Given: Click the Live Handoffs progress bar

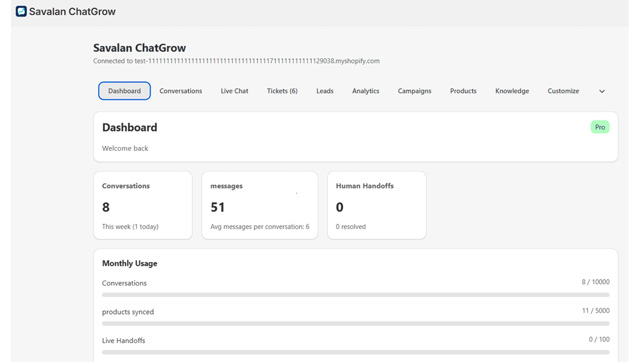Looking at the screenshot, I should pyautogui.click(x=356, y=352).
